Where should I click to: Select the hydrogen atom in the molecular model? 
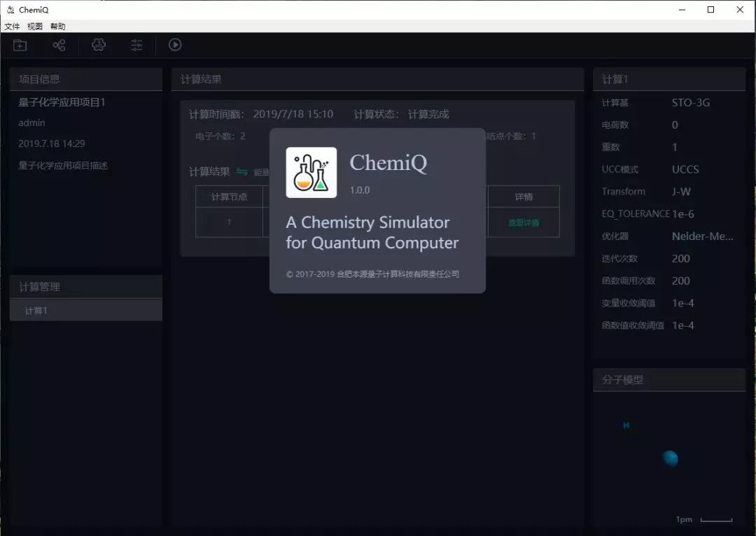click(x=626, y=425)
